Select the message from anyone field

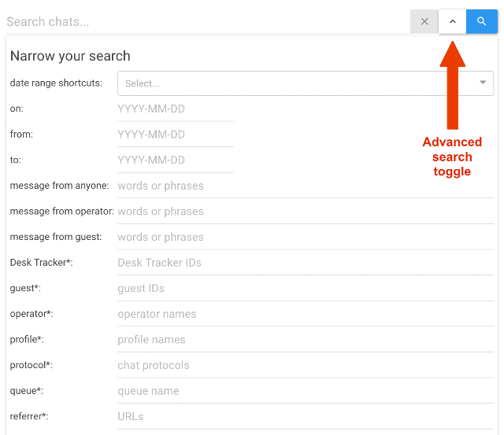tap(305, 186)
